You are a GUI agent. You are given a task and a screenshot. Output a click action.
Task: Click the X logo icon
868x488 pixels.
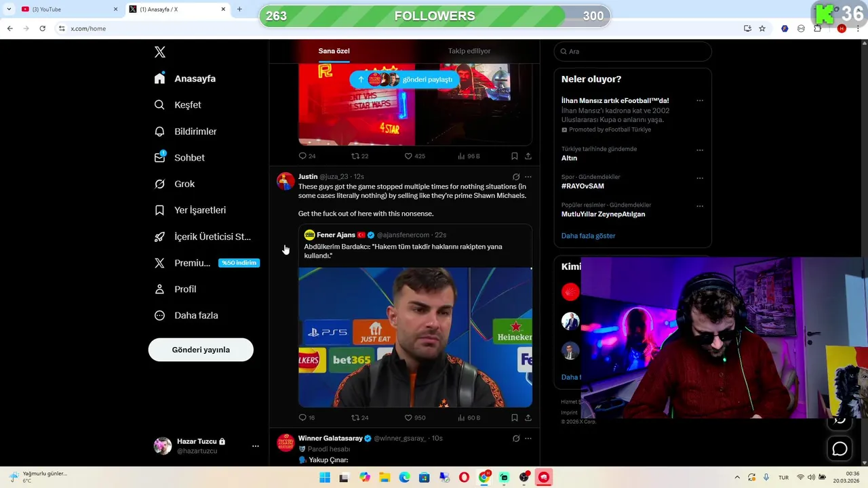160,52
